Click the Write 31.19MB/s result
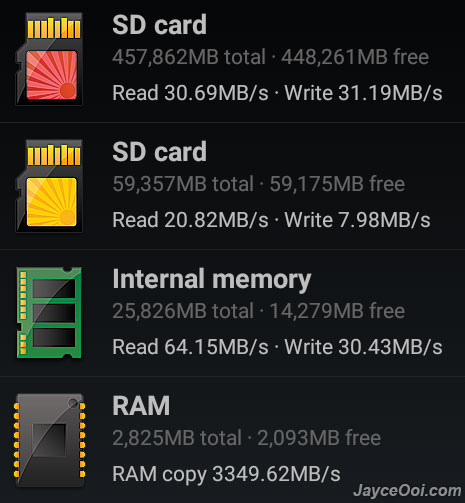465x503 pixels. (x=363, y=93)
